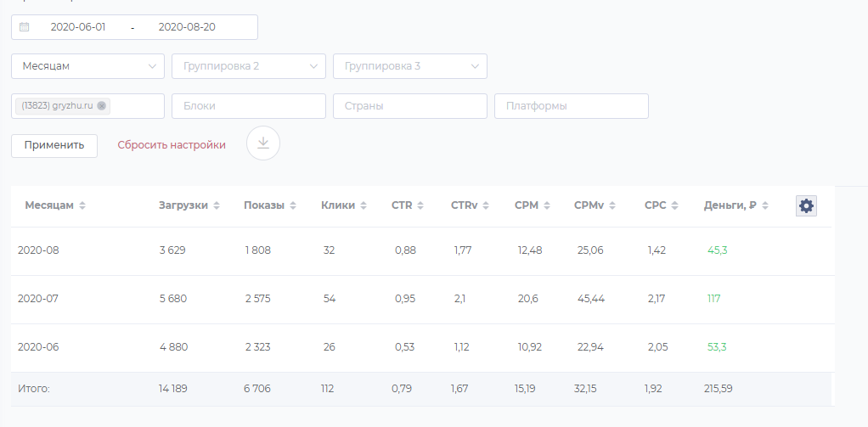The width and height of the screenshot is (868, 427).
Task: Open the Месяцам grouping dropdown
Action: click(x=87, y=66)
